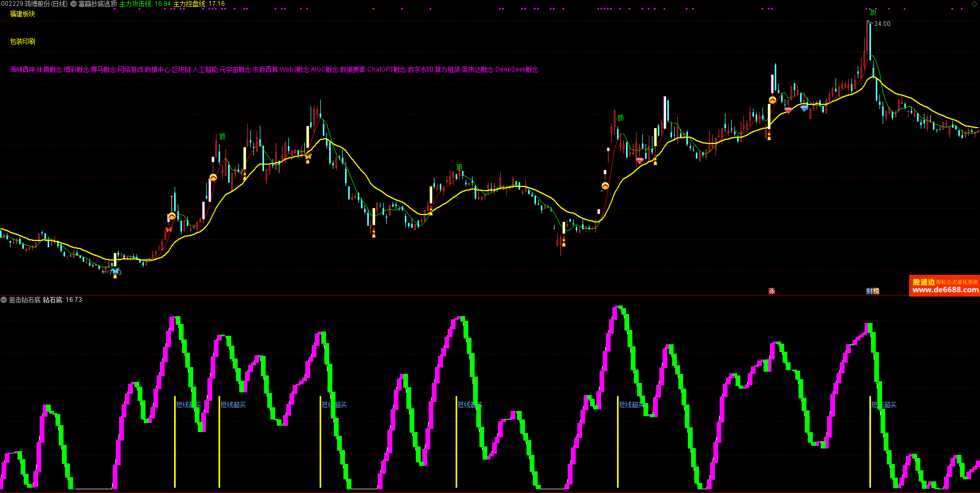Select the ChatGPT概念 concept tag
Screen dimensions: 980x493
(x=386, y=70)
